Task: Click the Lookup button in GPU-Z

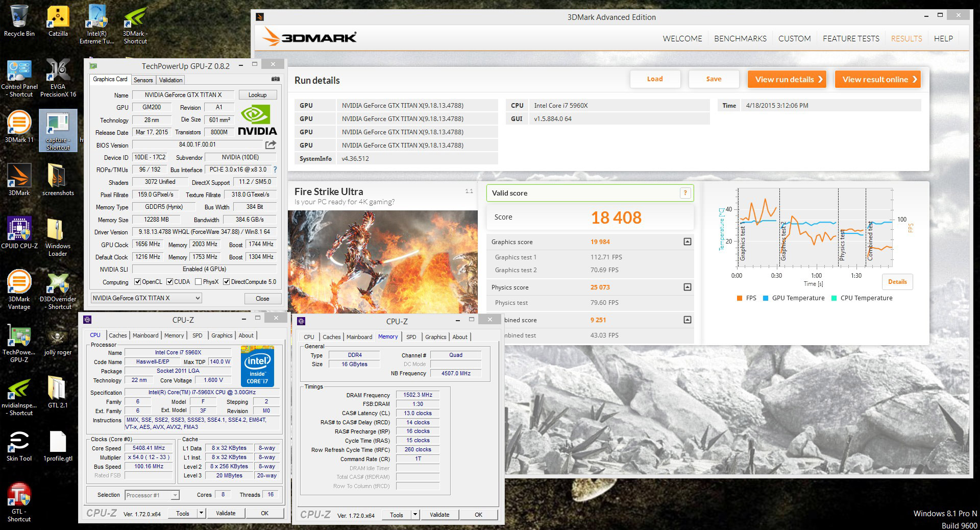Action: click(x=257, y=95)
